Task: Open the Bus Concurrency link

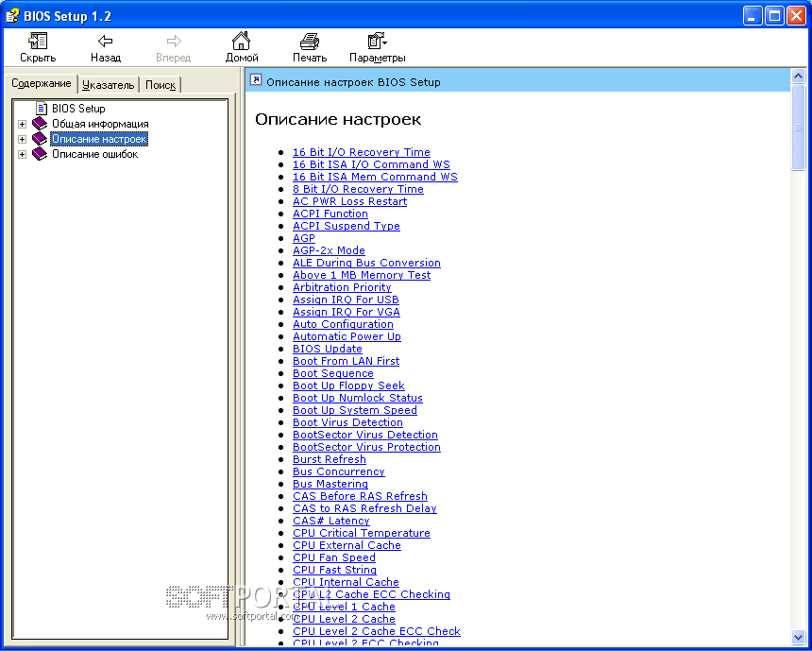Action: [x=339, y=471]
